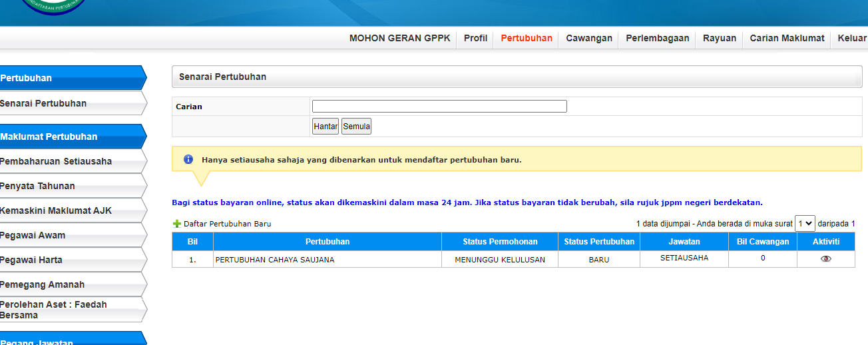Click Bil Cawangan count 0 link
Screen dimensions: 868x345
(x=763, y=258)
